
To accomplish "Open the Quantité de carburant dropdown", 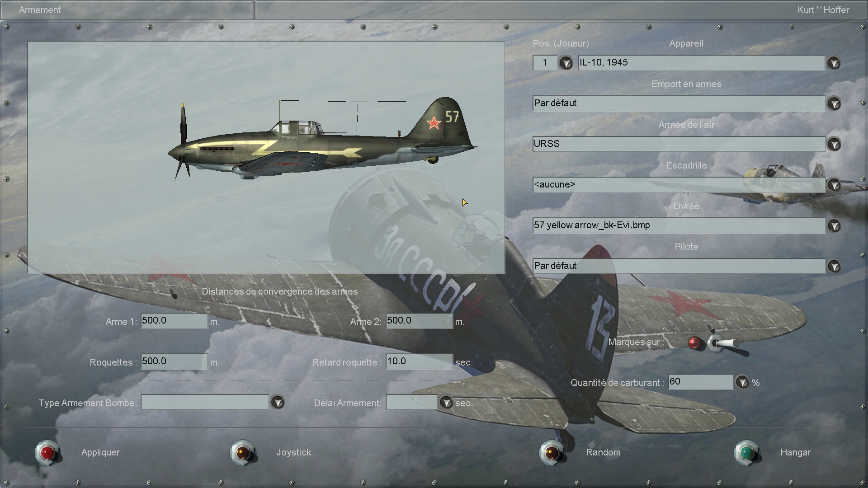I will pyautogui.click(x=742, y=382).
